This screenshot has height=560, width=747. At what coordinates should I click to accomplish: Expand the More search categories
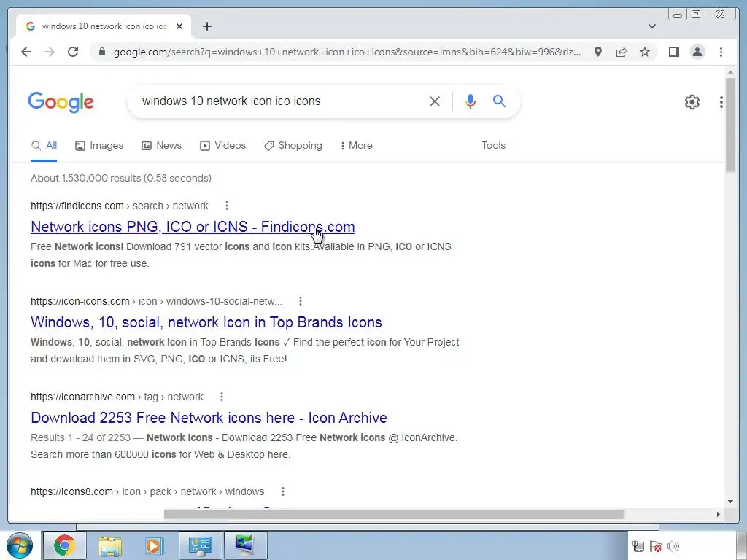coord(356,146)
